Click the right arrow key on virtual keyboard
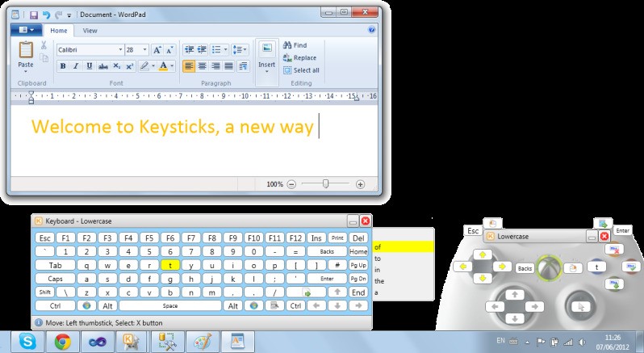Image resolution: width=644 pixels, height=353 pixels. pos(358,305)
